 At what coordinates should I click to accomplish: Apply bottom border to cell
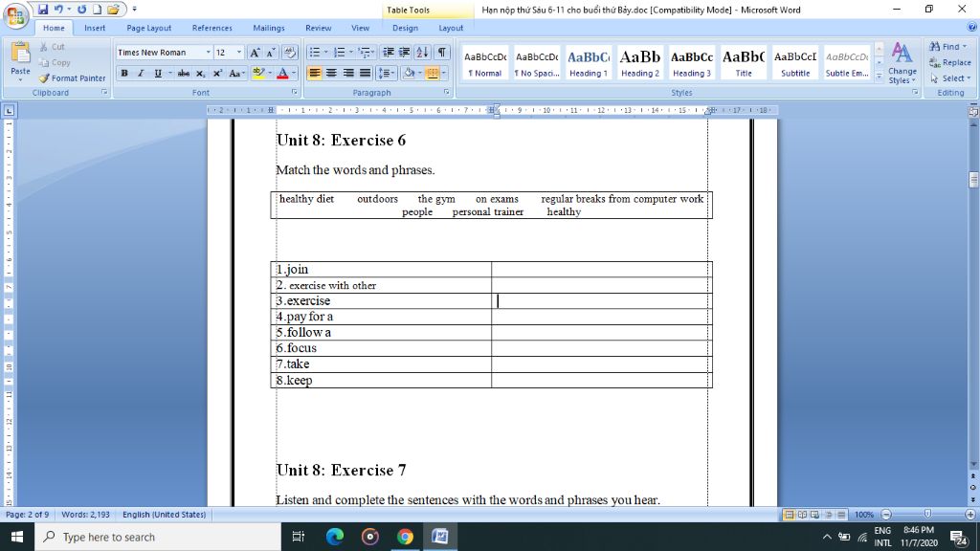click(x=432, y=73)
